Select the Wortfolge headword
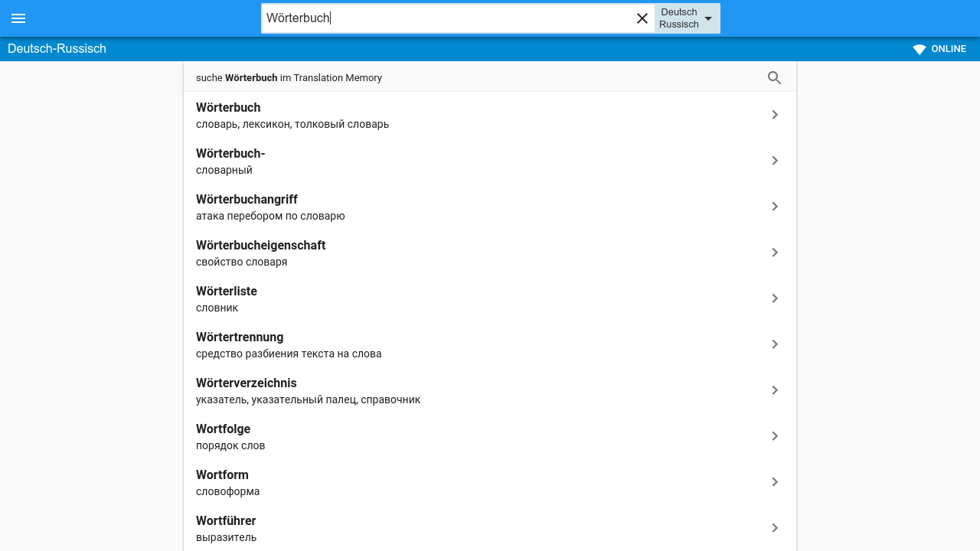Screen dimensions: 980x551 [223, 429]
